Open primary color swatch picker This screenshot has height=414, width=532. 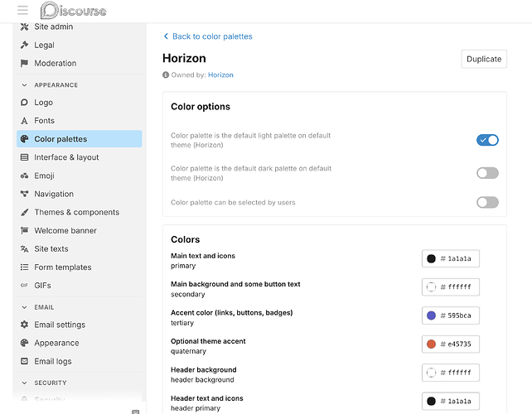click(x=431, y=258)
